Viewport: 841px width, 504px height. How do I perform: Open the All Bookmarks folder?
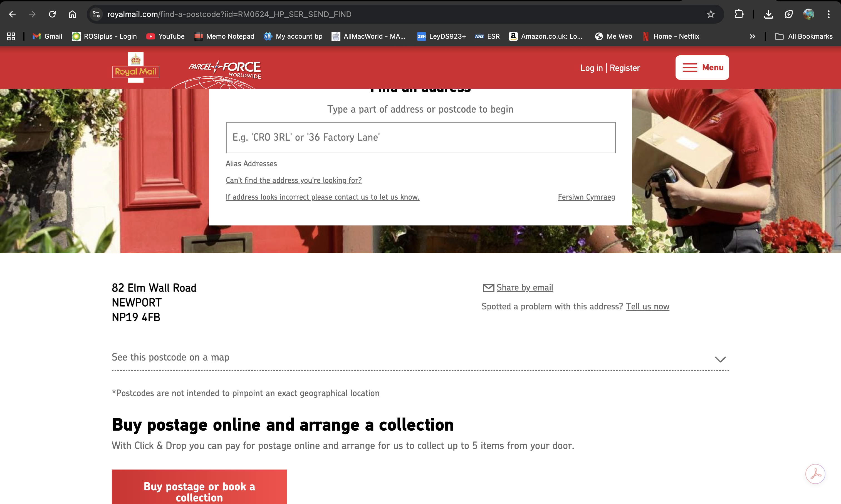[x=804, y=36]
